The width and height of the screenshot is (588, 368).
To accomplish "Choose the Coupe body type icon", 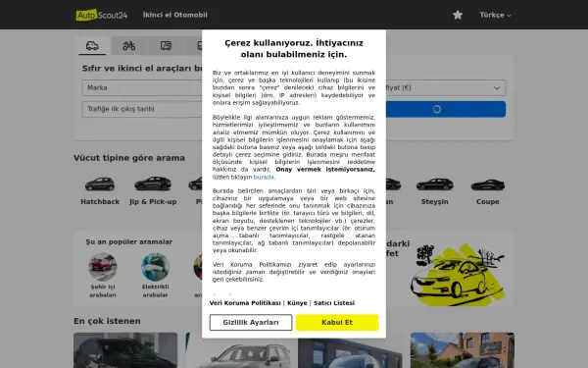I will coord(487,184).
